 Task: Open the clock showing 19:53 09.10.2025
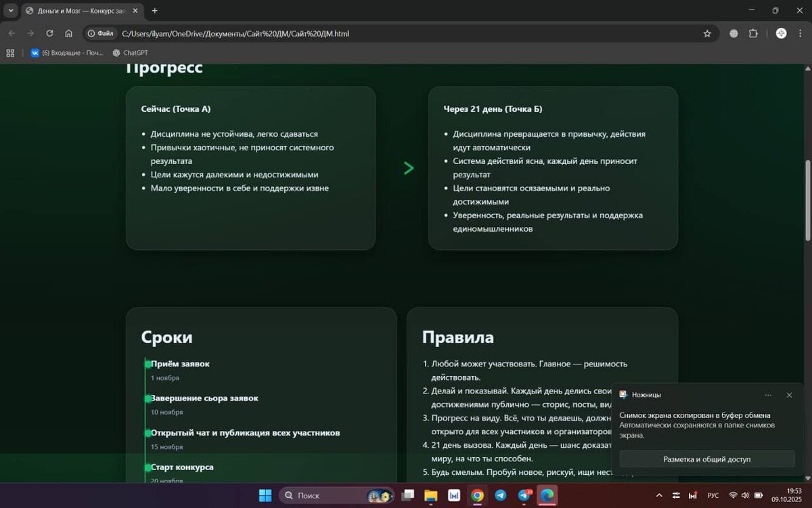tap(787, 495)
